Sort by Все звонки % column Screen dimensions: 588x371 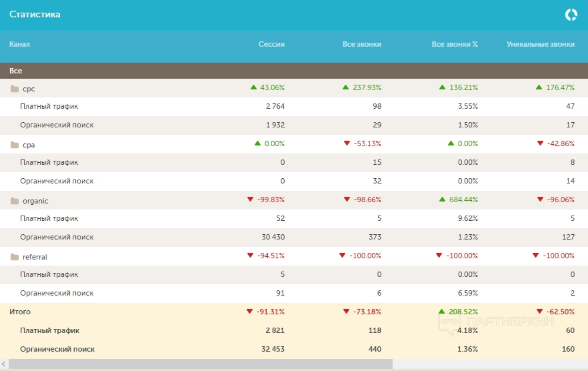tap(455, 45)
